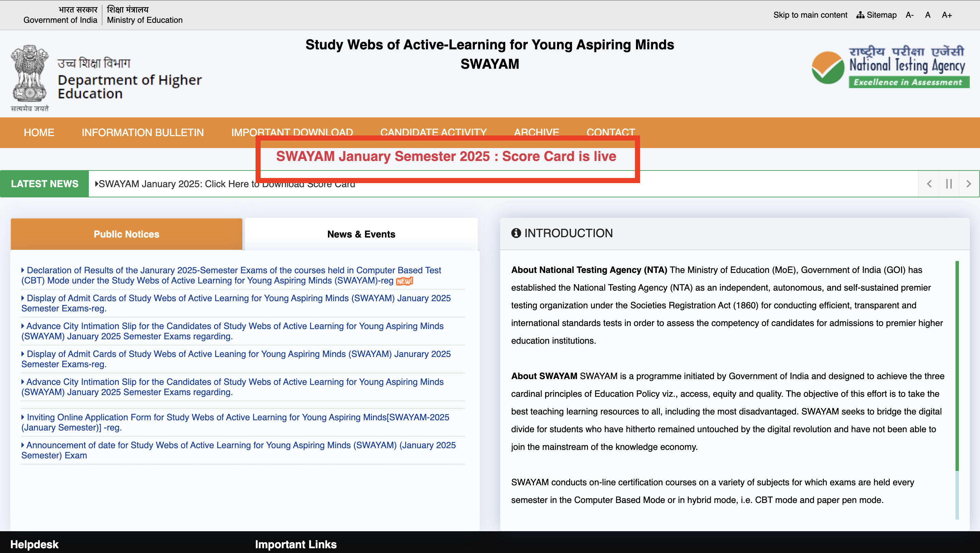Click the Helpdesk footer heading
This screenshot has height=553, width=980.
pos(34,544)
